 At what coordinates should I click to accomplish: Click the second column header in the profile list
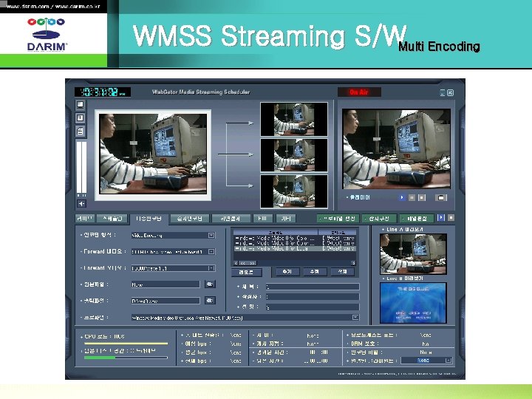click(x=337, y=233)
